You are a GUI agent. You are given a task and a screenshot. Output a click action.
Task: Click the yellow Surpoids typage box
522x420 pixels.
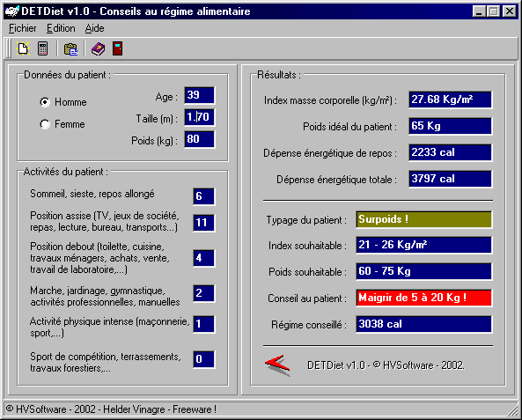tap(423, 219)
